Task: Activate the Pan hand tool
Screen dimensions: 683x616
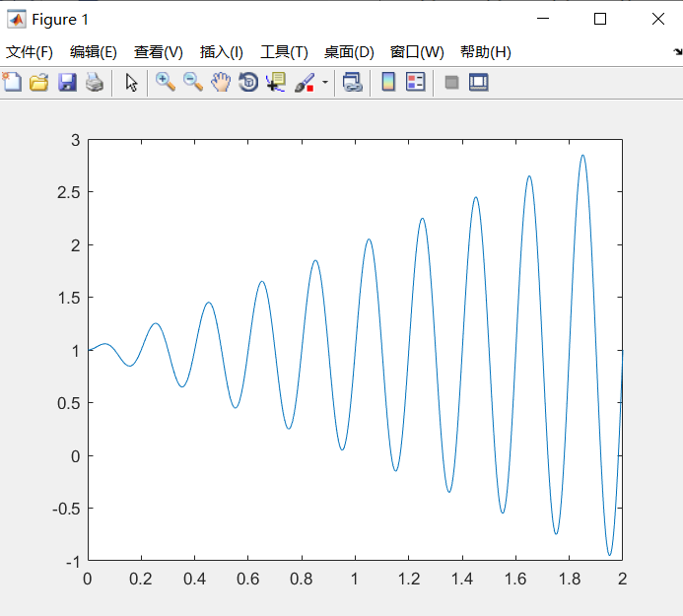Action: pos(221,82)
